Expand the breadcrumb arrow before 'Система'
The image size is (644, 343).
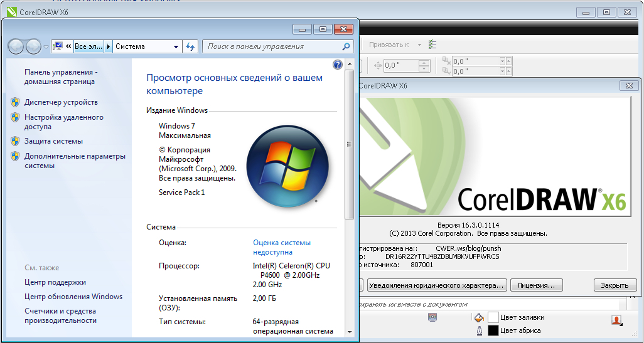(x=109, y=46)
